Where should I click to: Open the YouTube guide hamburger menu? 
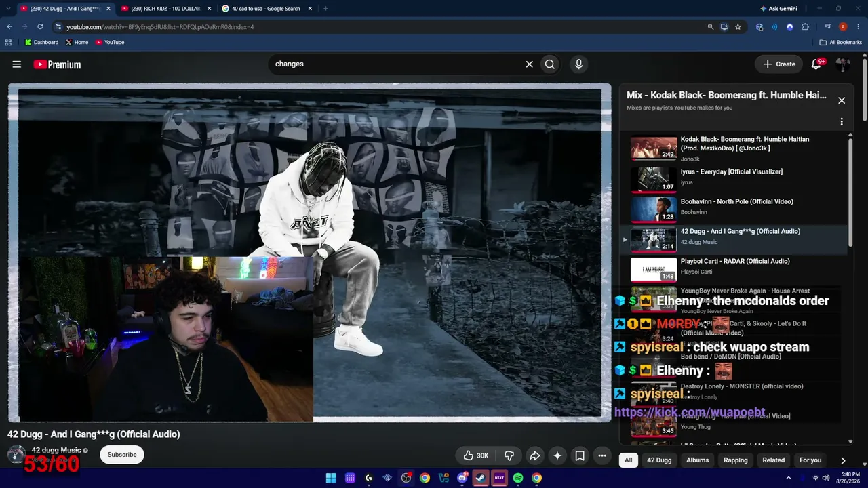(17, 64)
